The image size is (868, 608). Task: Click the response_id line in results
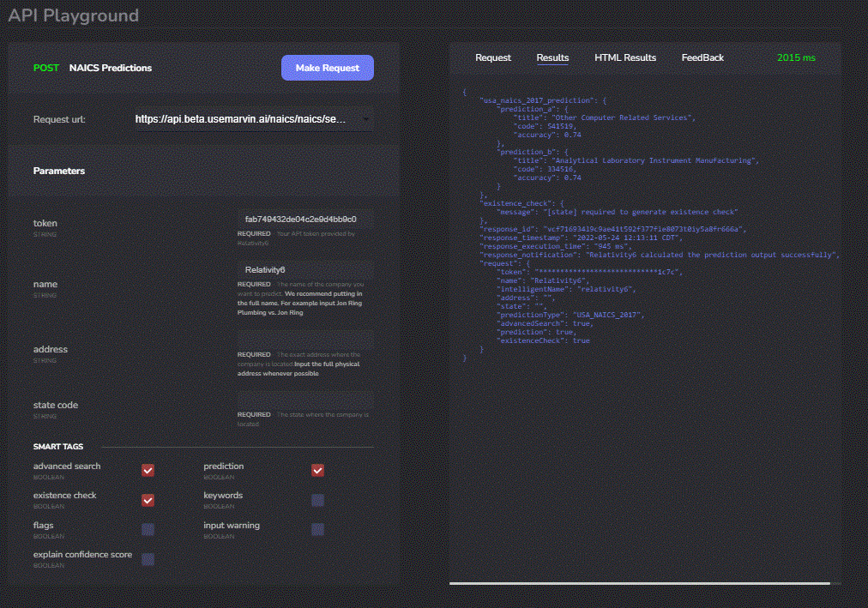click(x=612, y=229)
